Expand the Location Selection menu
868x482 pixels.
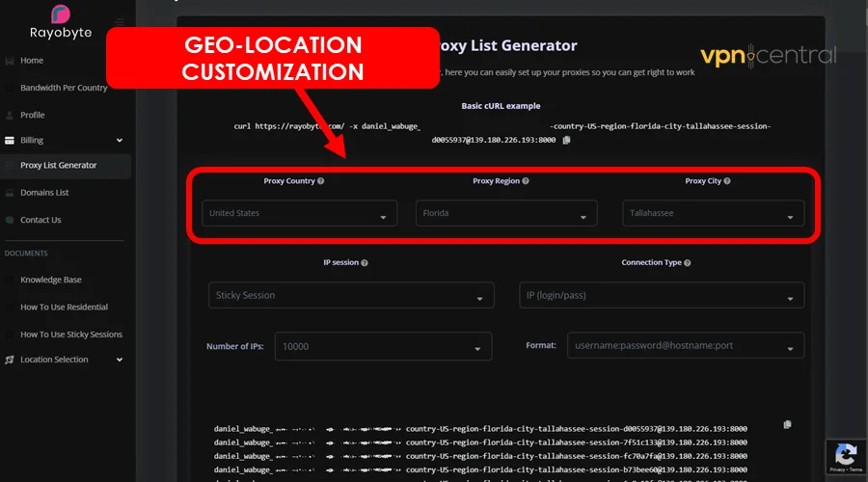click(x=66, y=360)
